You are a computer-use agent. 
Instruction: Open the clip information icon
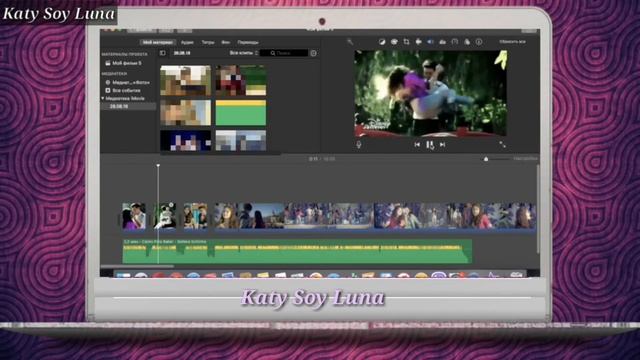pos(479,42)
